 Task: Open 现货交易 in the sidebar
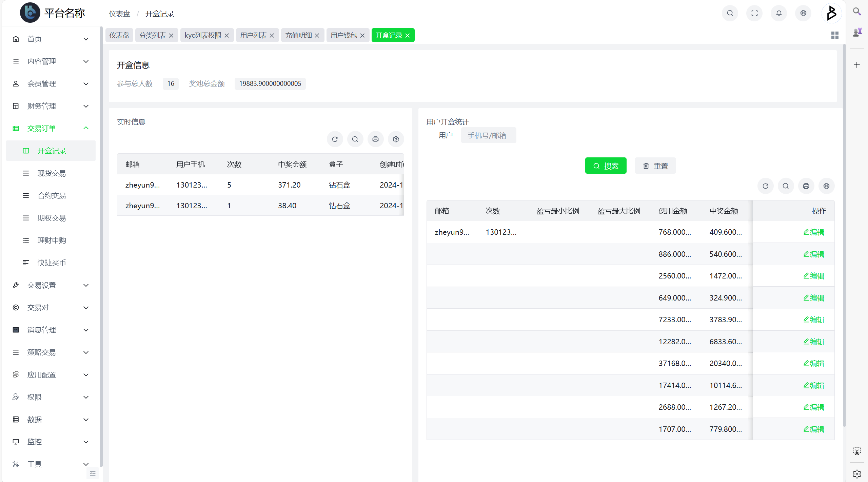[52, 173]
